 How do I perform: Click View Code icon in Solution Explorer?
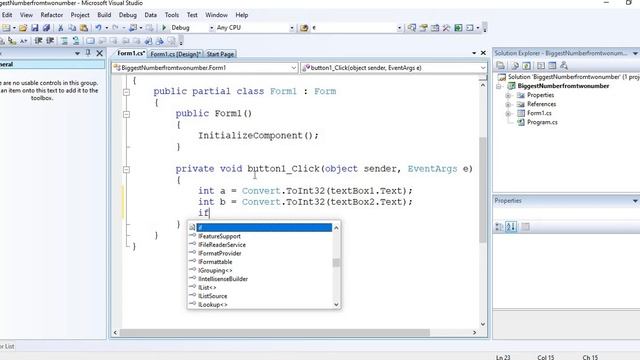[540, 65]
